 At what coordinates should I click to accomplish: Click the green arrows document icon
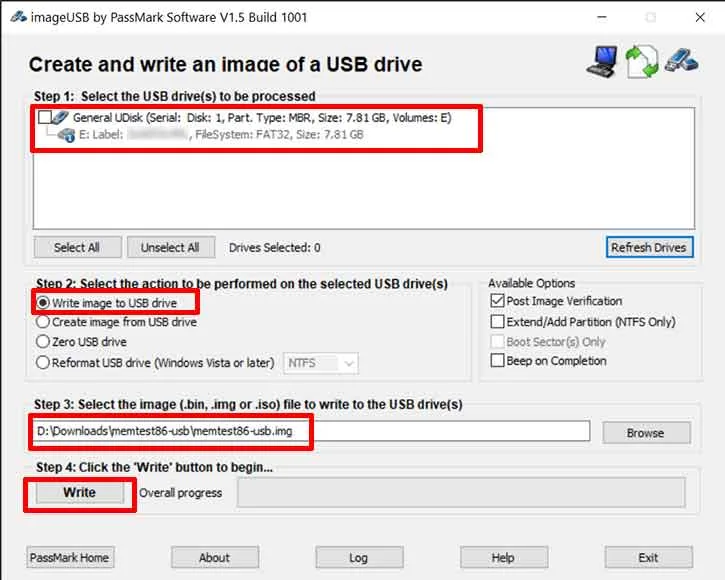point(642,62)
